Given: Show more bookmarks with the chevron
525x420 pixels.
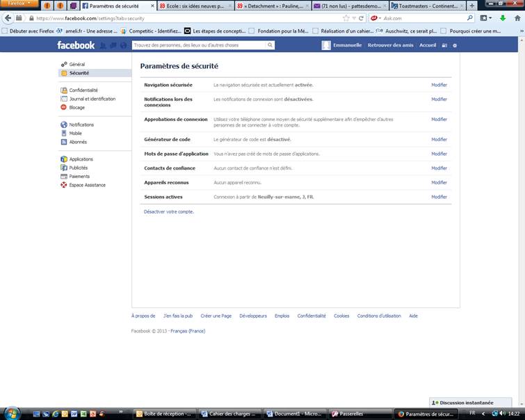Looking at the screenshot, I should pyautogui.click(x=522, y=31).
